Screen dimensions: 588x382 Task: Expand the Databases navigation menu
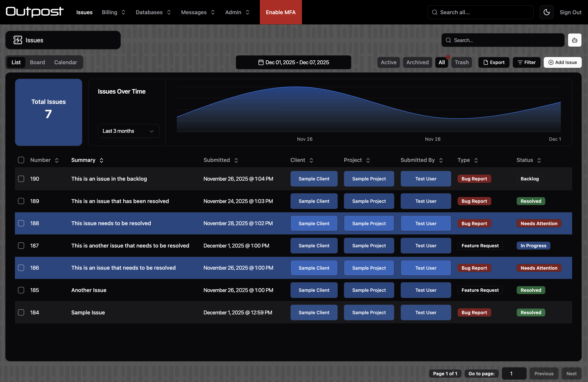pos(153,12)
